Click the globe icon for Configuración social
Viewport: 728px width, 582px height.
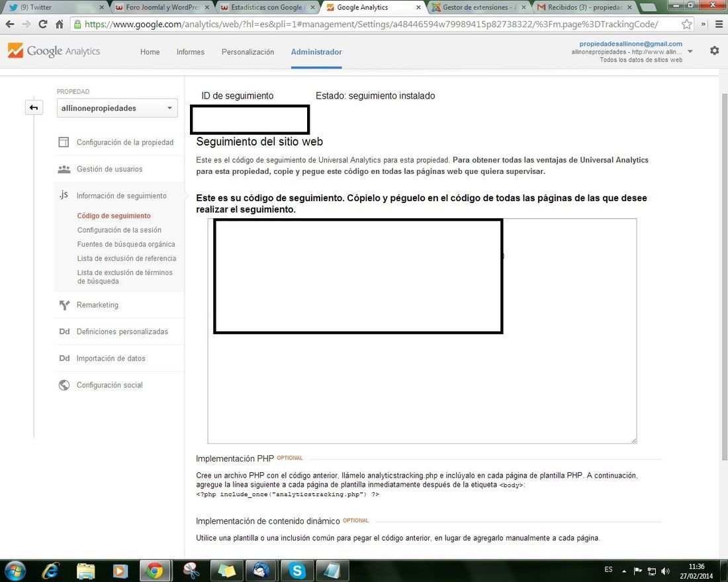(64, 385)
